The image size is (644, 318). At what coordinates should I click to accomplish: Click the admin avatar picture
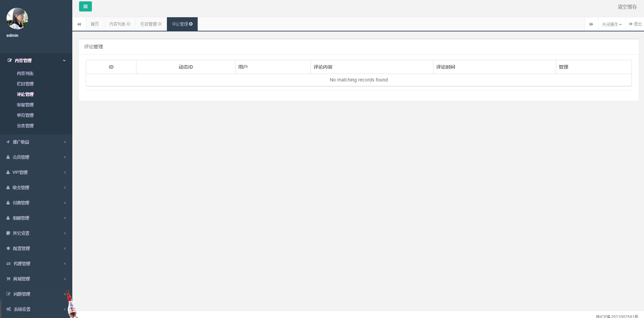coord(17,19)
